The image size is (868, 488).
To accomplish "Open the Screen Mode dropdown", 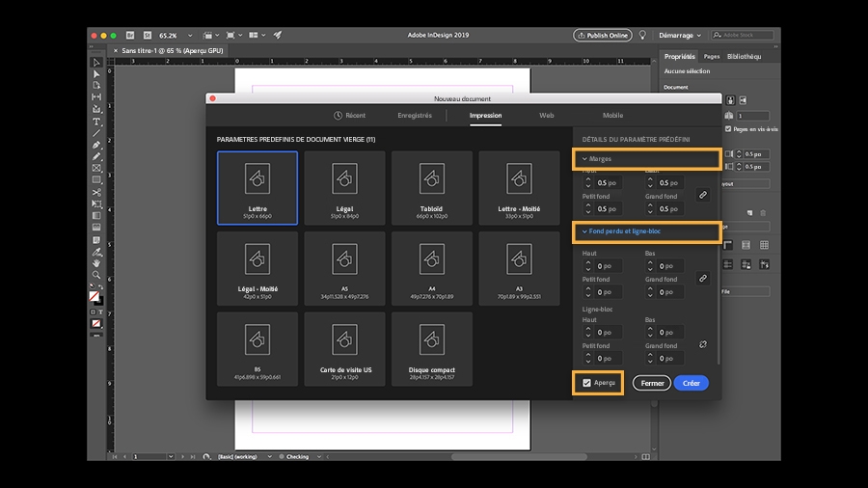I will [233, 35].
